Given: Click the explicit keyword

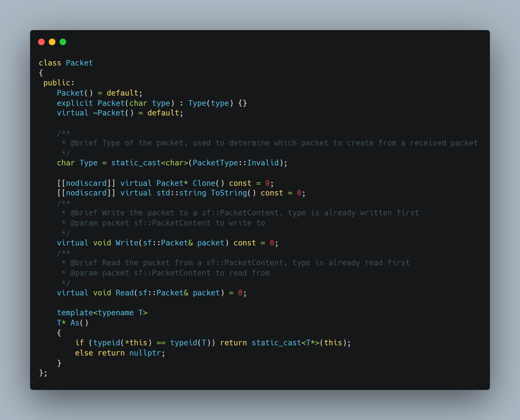Looking at the screenshot, I should (x=75, y=103).
